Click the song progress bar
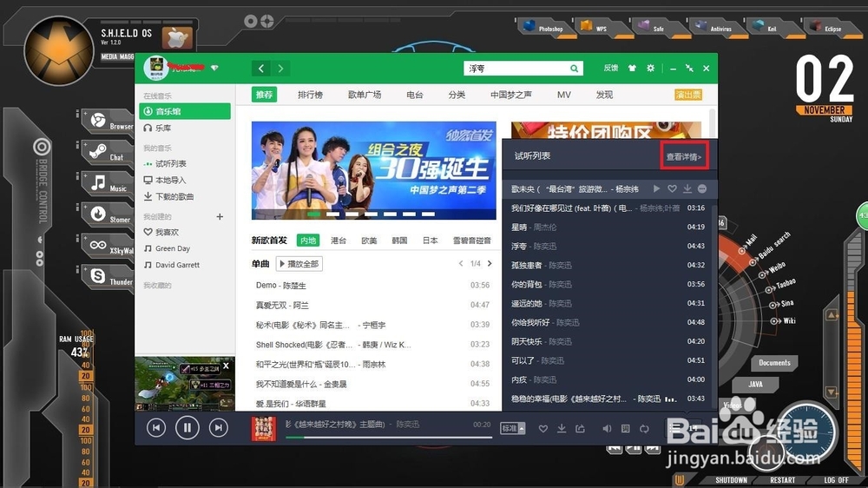Image resolution: width=868 pixels, height=488 pixels. point(389,438)
